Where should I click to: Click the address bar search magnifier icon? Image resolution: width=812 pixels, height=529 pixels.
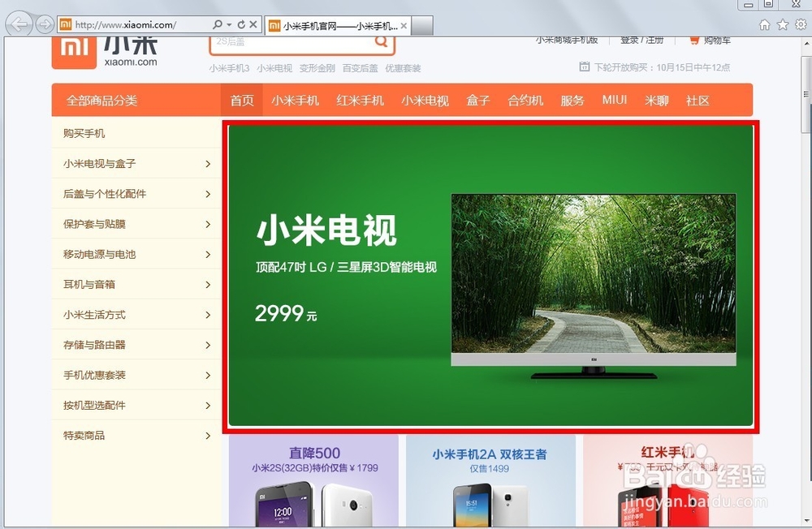218,24
